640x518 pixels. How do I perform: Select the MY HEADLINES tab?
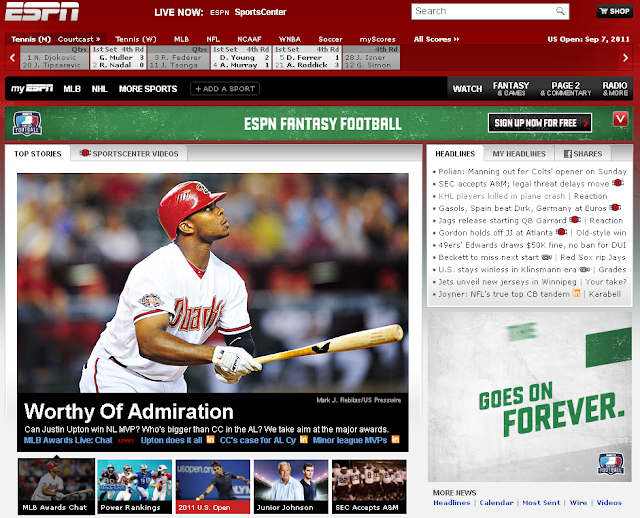click(x=519, y=153)
